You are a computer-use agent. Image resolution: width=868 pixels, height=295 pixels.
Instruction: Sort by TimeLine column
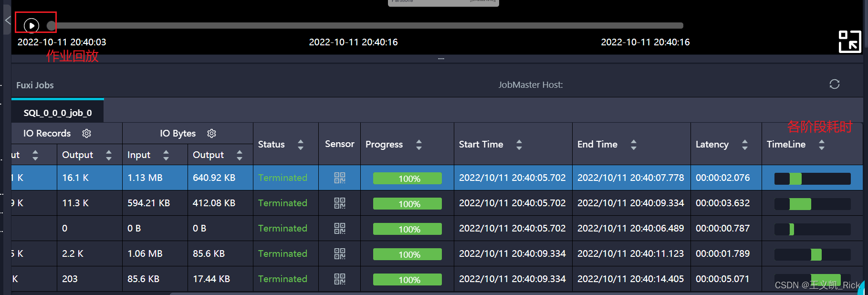822,145
